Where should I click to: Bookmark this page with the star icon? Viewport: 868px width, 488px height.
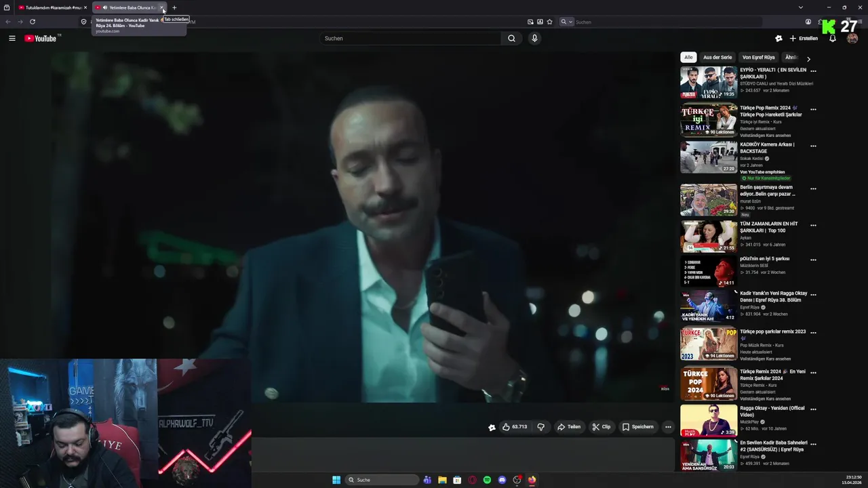tap(549, 22)
